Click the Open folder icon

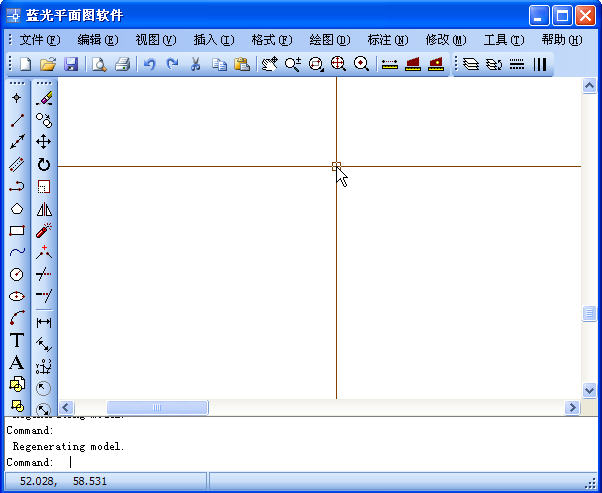48,64
